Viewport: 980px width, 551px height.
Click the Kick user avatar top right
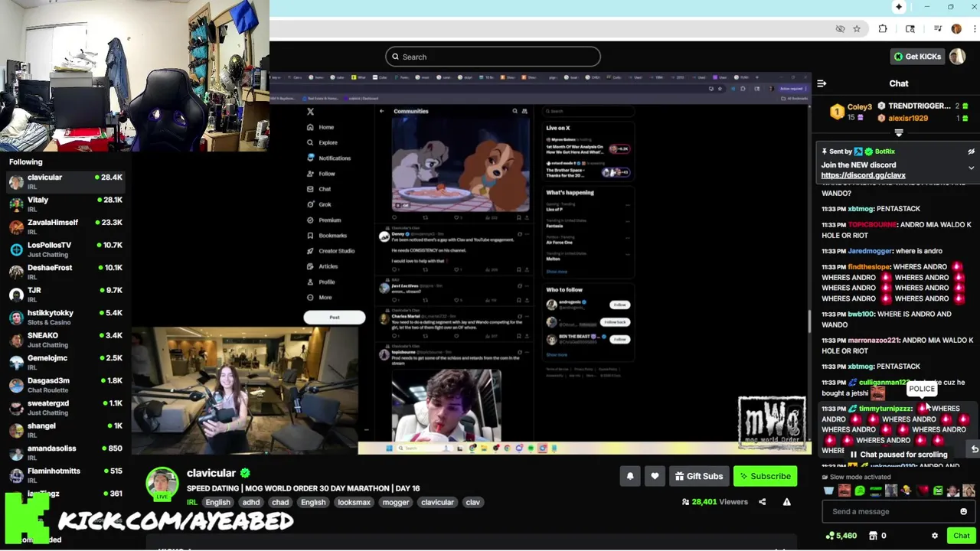coord(957,57)
